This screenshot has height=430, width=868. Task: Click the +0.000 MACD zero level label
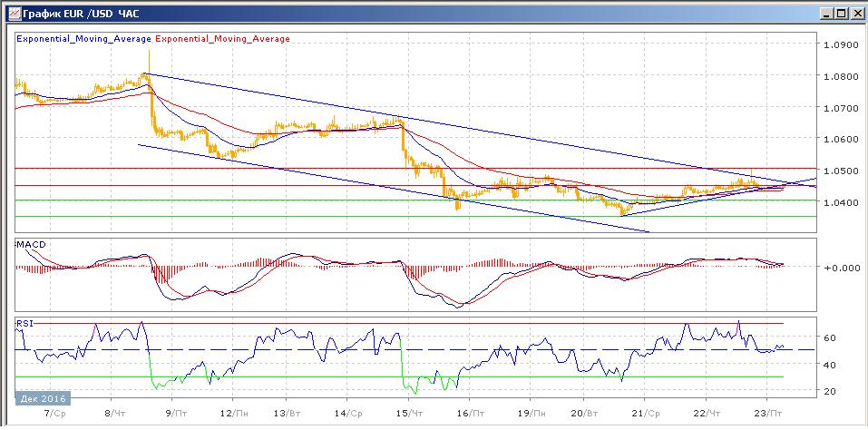pos(839,268)
